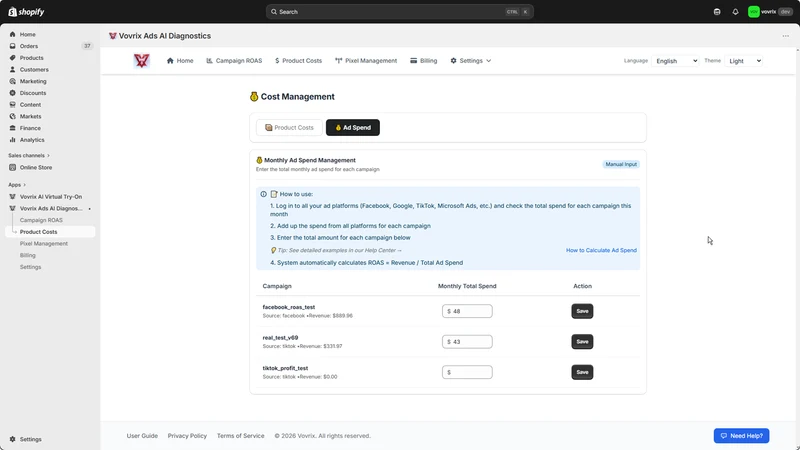Open Product Costs in app navbar
This screenshot has height=450, width=800.
[x=298, y=61]
